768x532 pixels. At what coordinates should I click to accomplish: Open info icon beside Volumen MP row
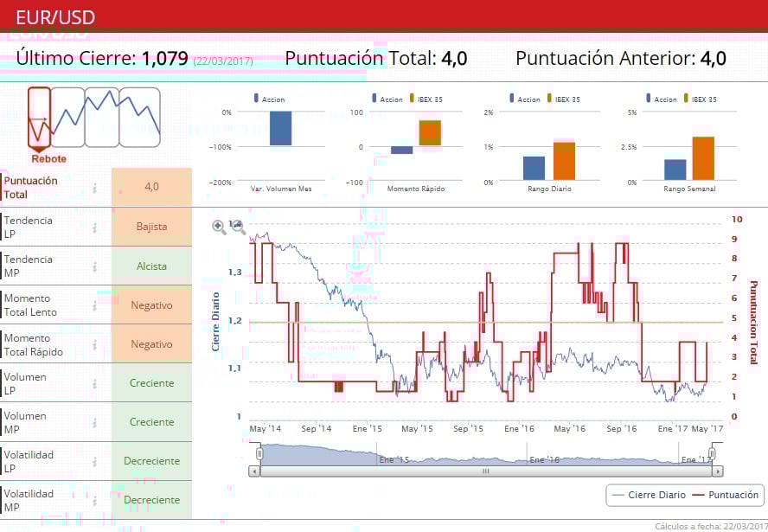tap(95, 422)
